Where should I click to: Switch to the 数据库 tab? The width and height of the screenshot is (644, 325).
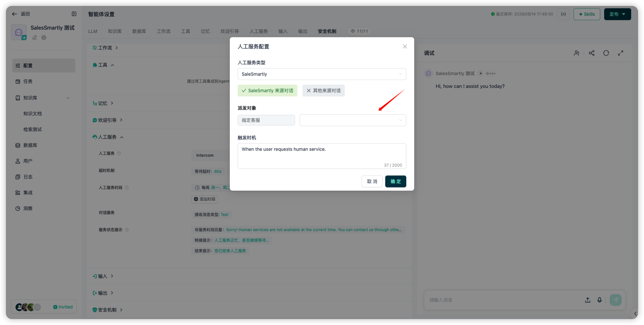tap(139, 31)
